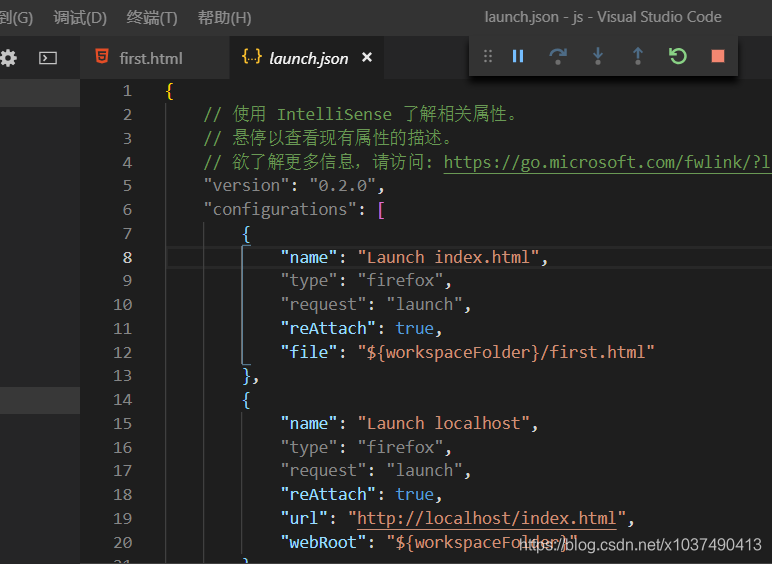This screenshot has width=772, height=564.
Task: Open the 调试(D) menu
Action: (80, 18)
